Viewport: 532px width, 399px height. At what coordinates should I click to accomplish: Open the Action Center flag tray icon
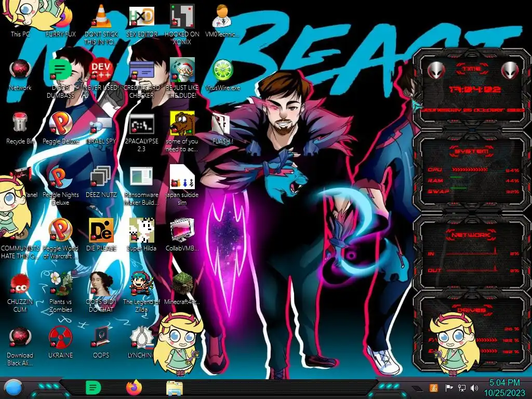coord(449,388)
